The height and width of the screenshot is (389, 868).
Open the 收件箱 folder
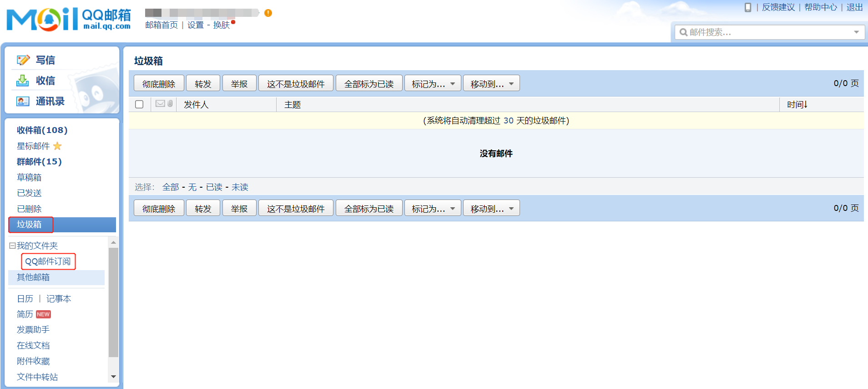click(x=42, y=130)
